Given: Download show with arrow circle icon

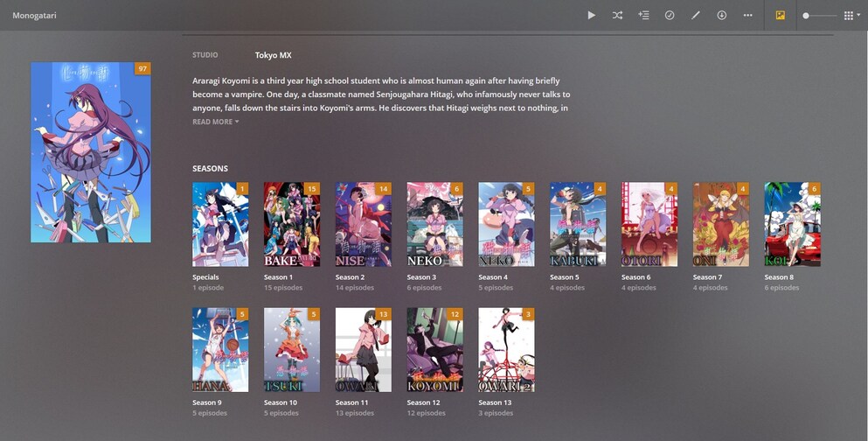Looking at the screenshot, I should pyautogui.click(x=722, y=16).
